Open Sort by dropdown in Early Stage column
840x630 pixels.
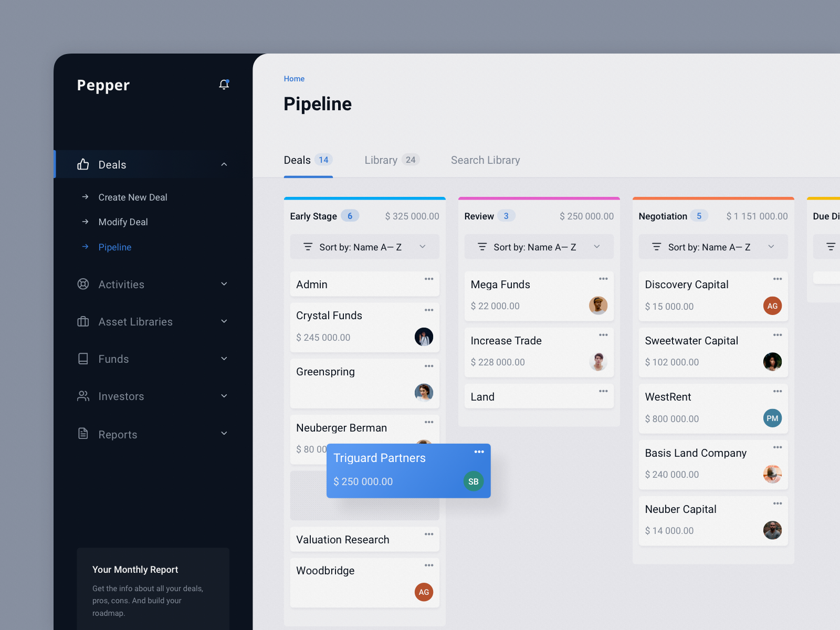tap(364, 247)
